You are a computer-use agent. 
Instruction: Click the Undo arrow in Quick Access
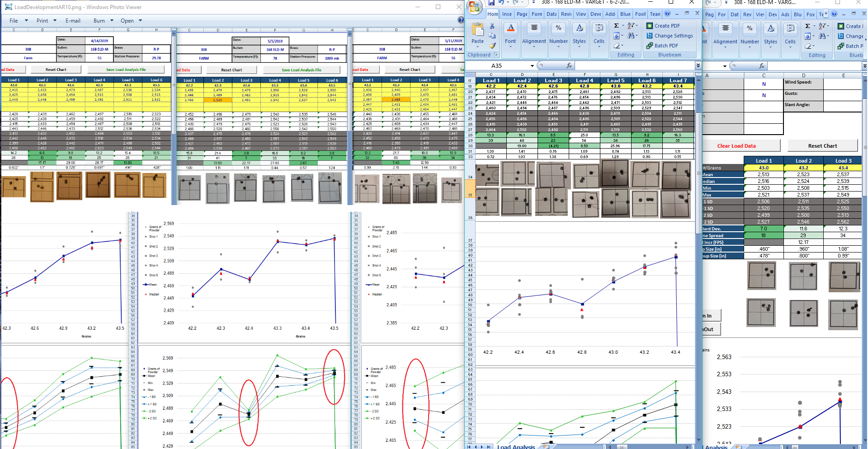click(501, 3)
